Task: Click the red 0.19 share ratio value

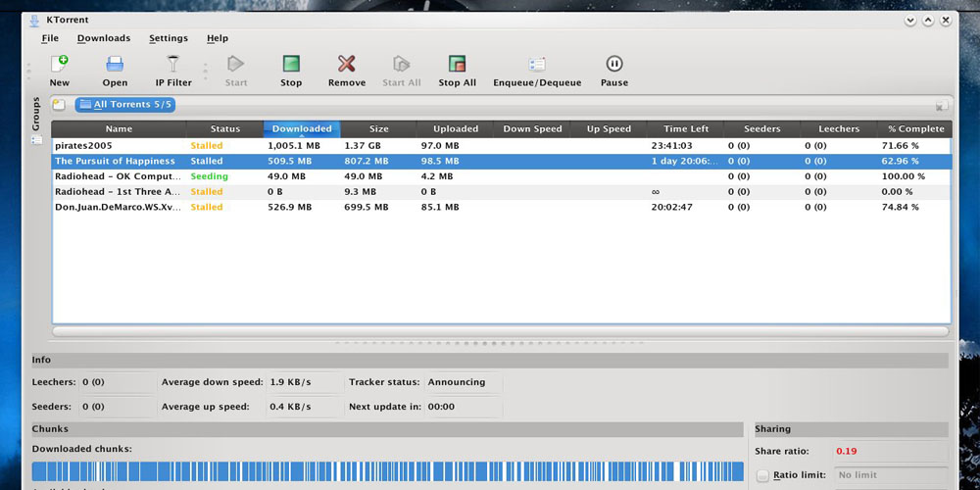Action: pos(845,451)
